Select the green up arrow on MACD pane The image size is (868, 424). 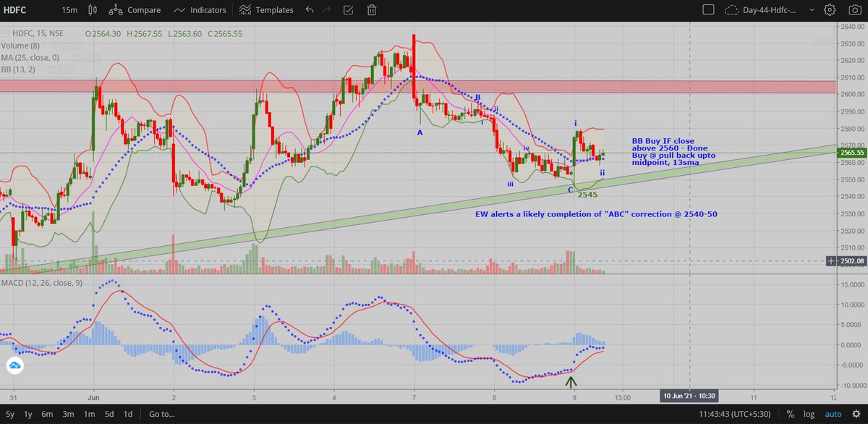click(x=571, y=382)
